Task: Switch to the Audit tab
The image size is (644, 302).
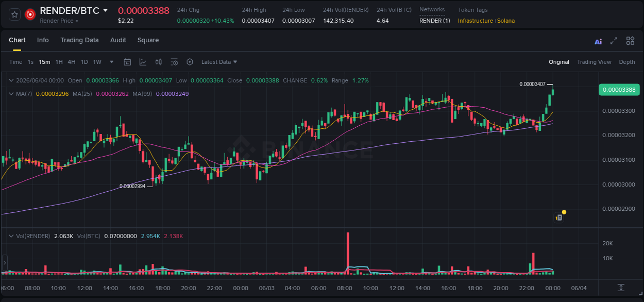Action: [118, 40]
